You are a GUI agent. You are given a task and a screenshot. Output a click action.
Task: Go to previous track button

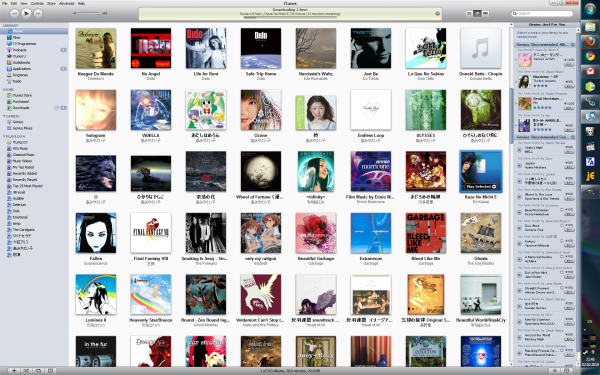pos(15,13)
